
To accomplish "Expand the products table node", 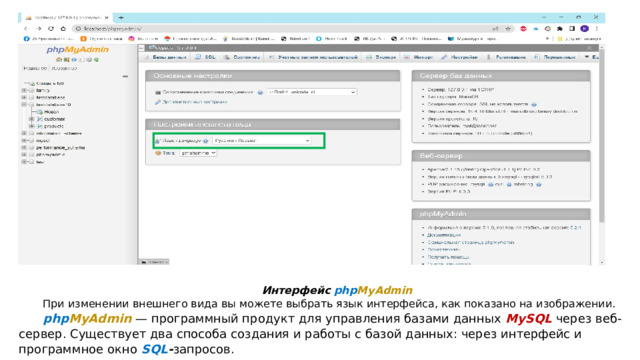I will click(x=31, y=126).
